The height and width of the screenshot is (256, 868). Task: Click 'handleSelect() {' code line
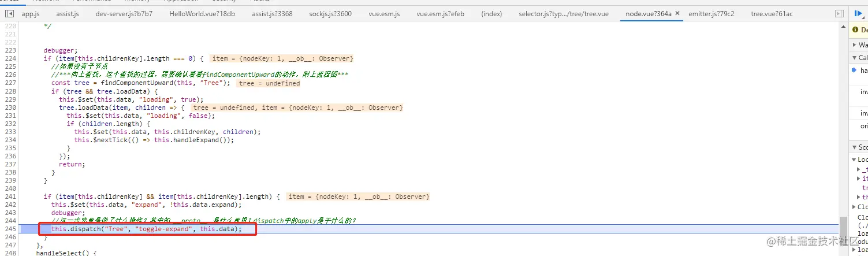66,254
